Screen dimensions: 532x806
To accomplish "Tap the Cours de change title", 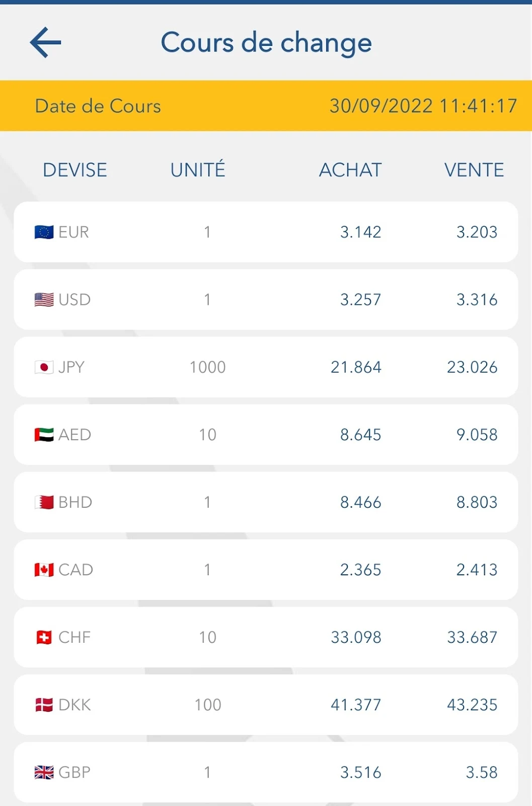I will click(x=266, y=43).
